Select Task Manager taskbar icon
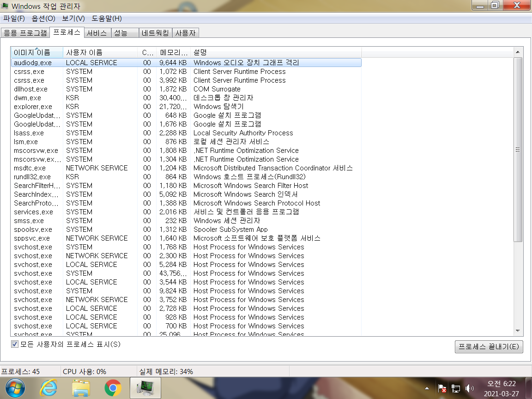This screenshot has height=399, width=532. pyautogui.click(x=145, y=388)
